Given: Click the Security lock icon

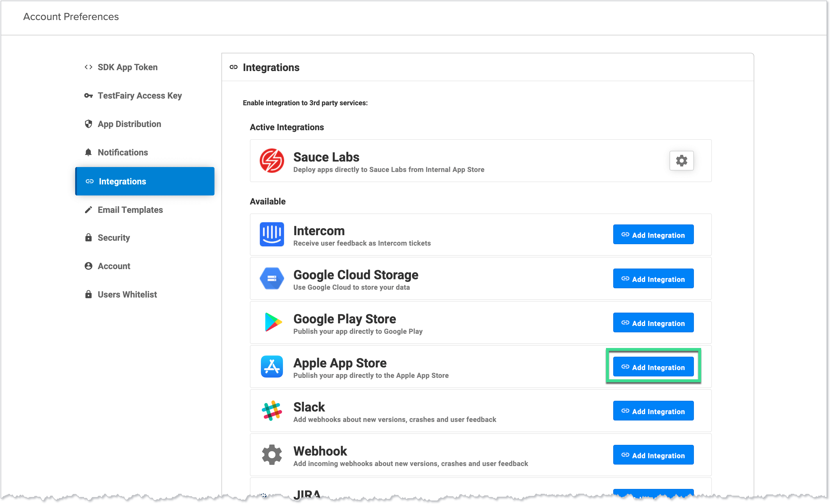Looking at the screenshot, I should [88, 237].
